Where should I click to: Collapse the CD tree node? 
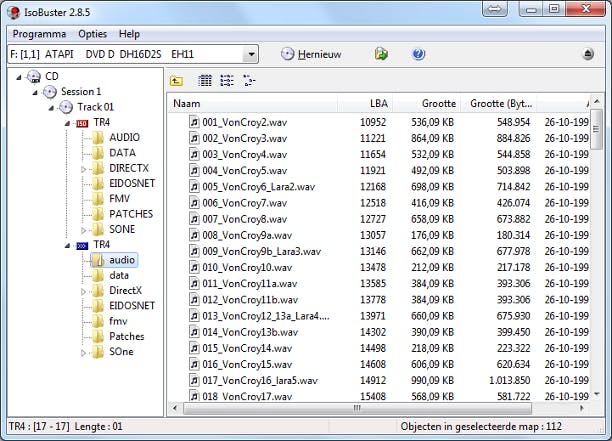19,77
